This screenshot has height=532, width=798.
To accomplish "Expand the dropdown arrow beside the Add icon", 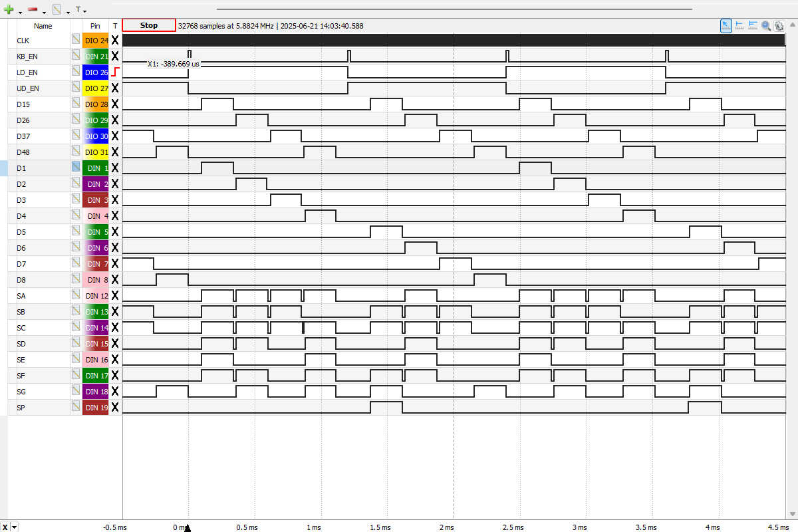I will pyautogui.click(x=20, y=11).
